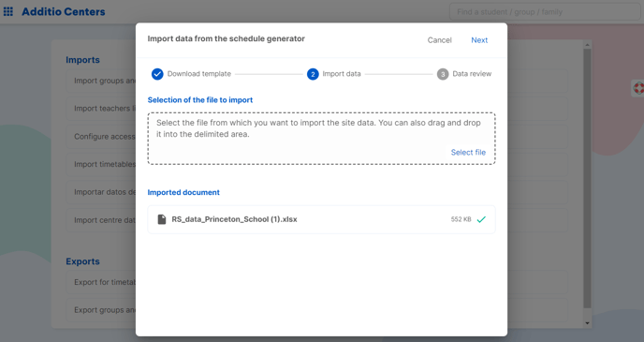Image resolution: width=644 pixels, height=342 pixels.
Task: Click the green checkmark next to 552 KB
Action: [x=481, y=219]
